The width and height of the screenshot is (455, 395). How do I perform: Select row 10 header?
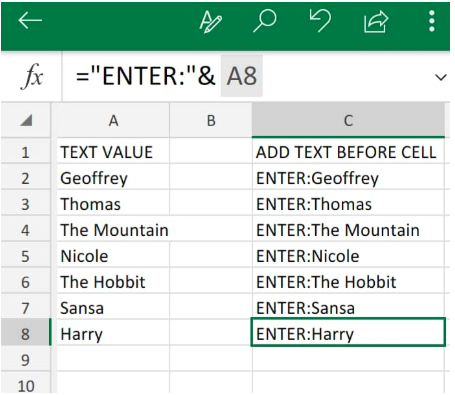(x=25, y=385)
